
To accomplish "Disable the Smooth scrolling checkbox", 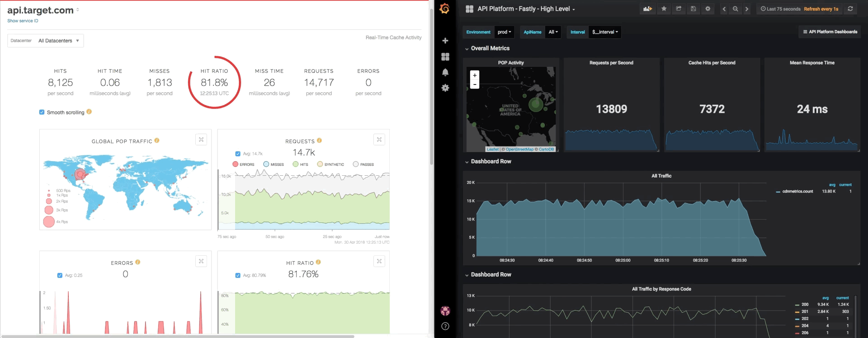I will pos(42,112).
